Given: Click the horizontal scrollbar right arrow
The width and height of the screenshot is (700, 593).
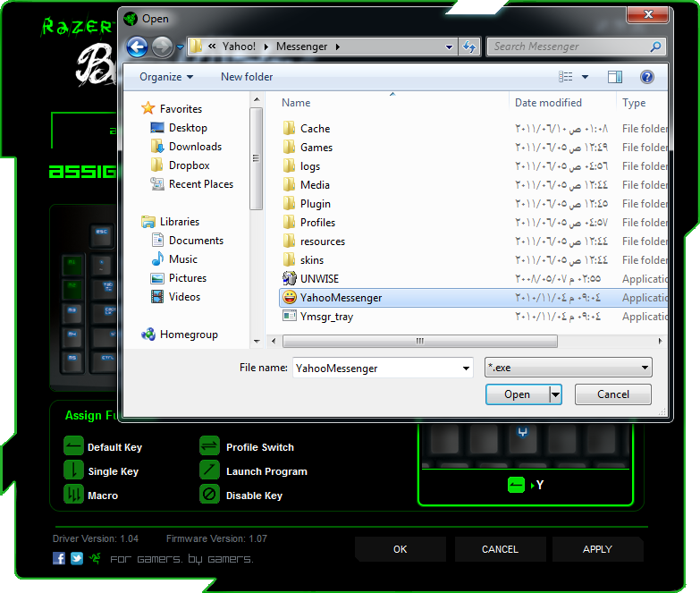Looking at the screenshot, I should point(661,341).
